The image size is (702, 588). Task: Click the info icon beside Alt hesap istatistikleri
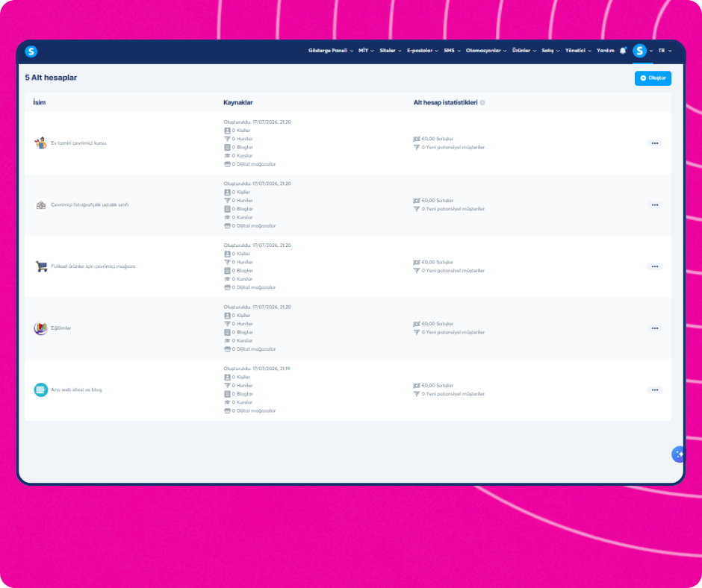click(x=482, y=102)
